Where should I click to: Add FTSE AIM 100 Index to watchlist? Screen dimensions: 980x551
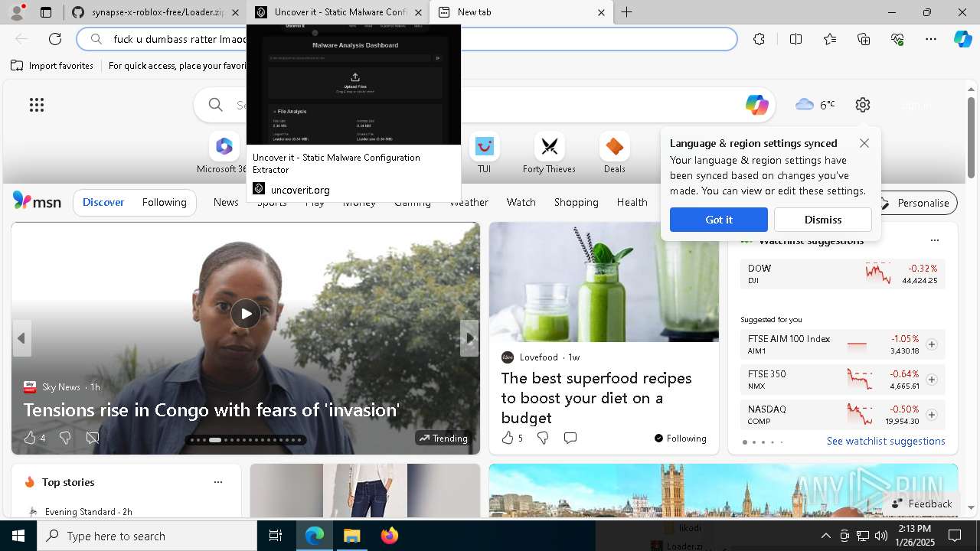point(932,344)
